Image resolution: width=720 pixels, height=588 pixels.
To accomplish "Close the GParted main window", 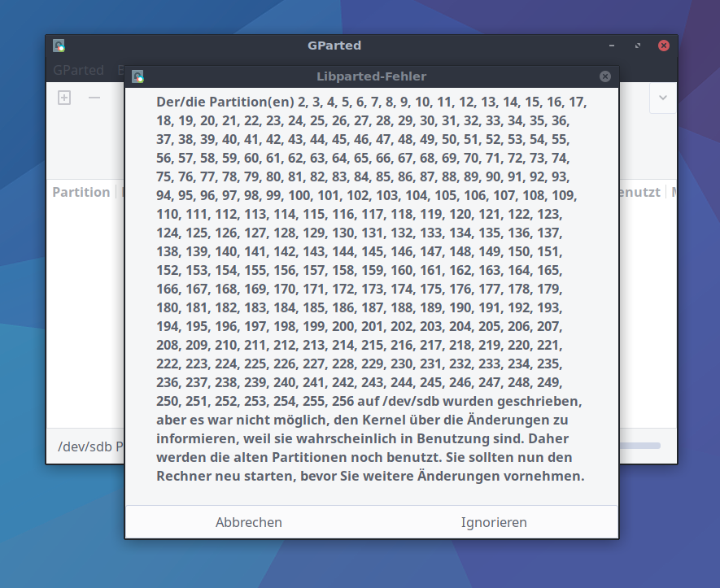I will coord(664,46).
